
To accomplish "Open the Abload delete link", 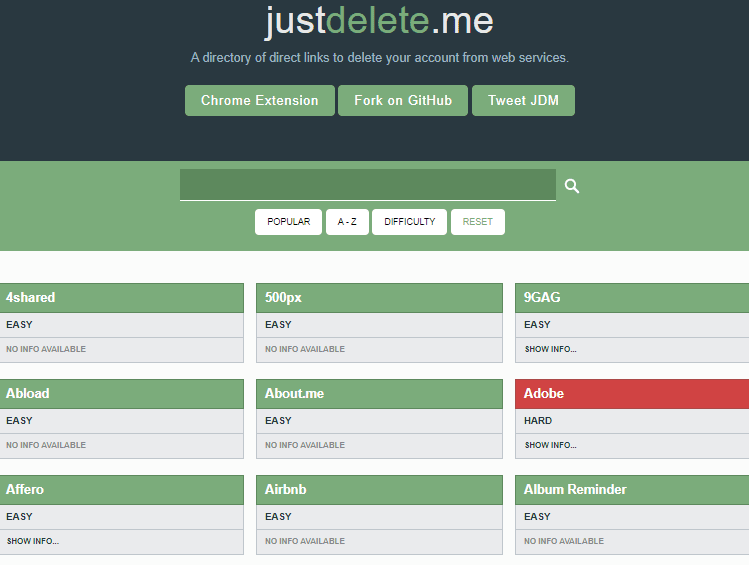I will coord(122,394).
